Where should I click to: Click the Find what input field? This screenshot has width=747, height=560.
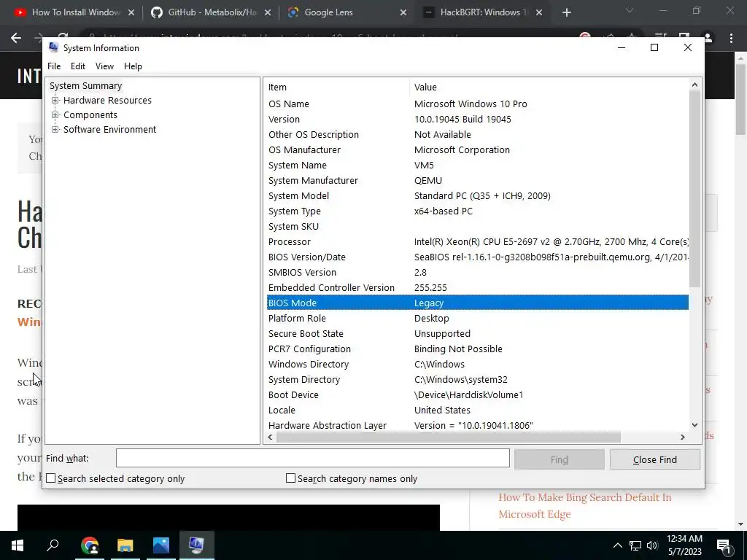click(x=312, y=459)
